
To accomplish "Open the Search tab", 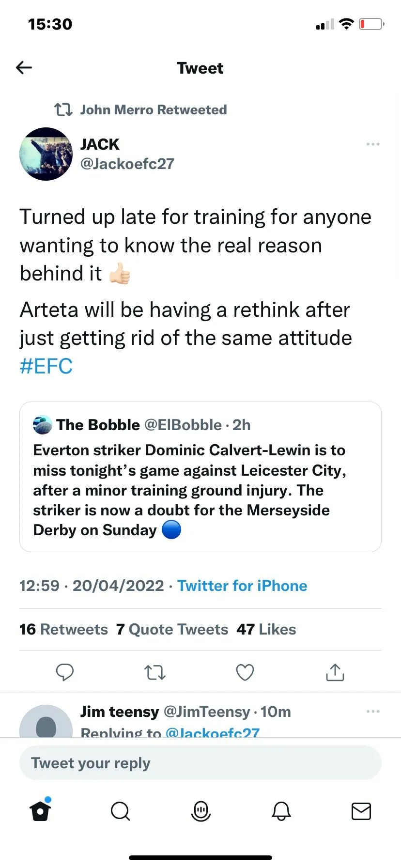I will click(120, 811).
